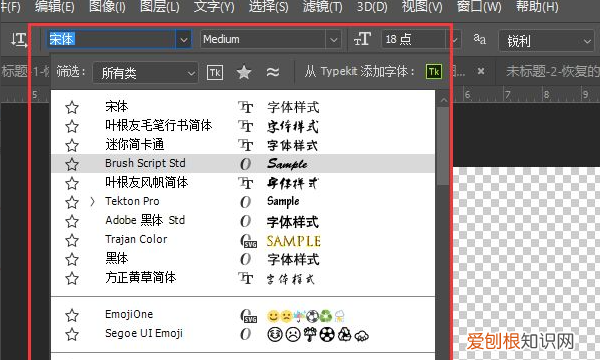Open 图像(I) menu
Screen dimensions: 600x360
click(x=107, y=7)
